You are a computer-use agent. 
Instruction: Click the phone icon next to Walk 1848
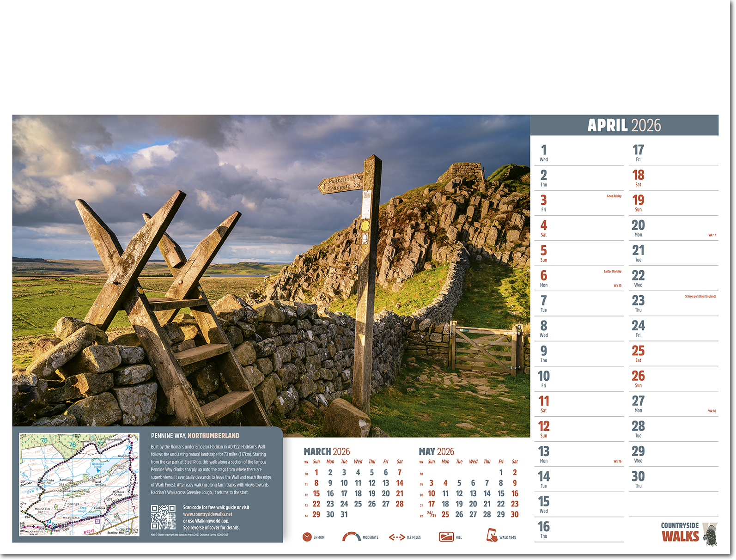pyautogui.click(x=492, y=535)
